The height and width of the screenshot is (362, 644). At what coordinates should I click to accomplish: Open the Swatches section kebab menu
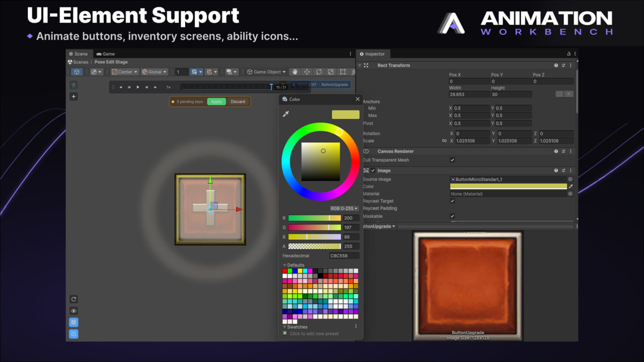click(356, 326)
